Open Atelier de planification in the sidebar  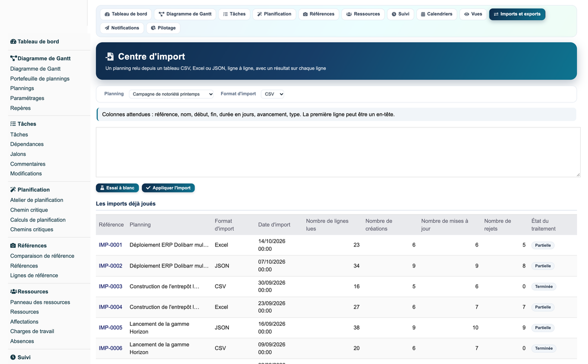point(37,200)
